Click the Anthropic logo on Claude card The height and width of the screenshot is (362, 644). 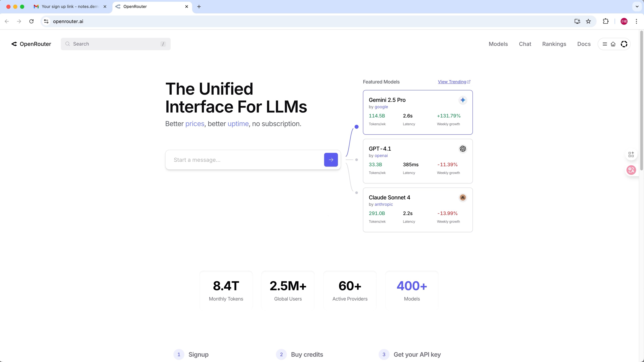click(x=463, y=198)
